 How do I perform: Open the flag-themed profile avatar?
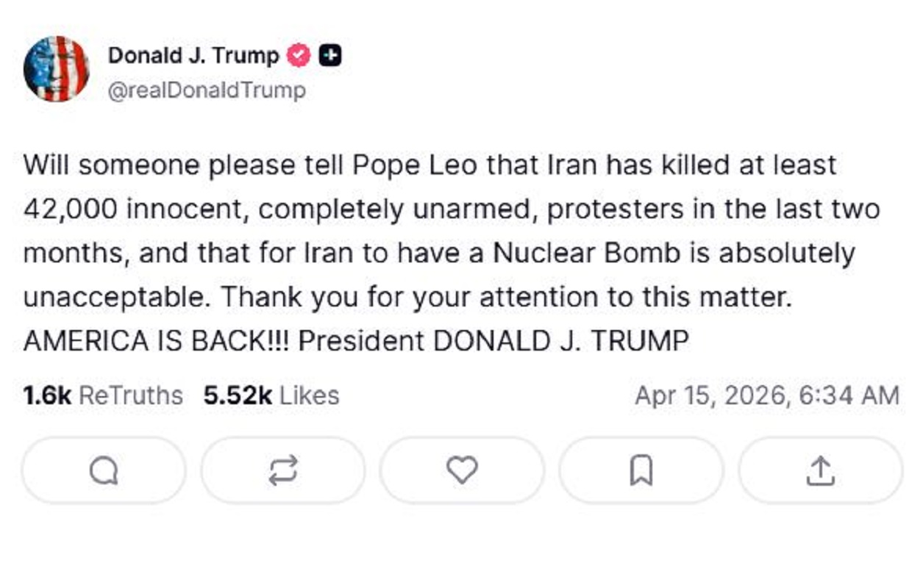(x=56, y=68)
